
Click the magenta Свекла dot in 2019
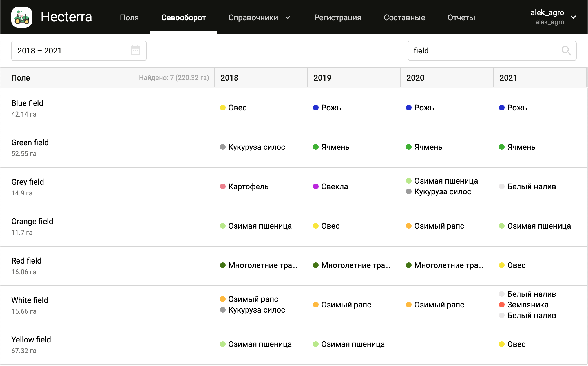pyautogui.click(x=316, y=186)
